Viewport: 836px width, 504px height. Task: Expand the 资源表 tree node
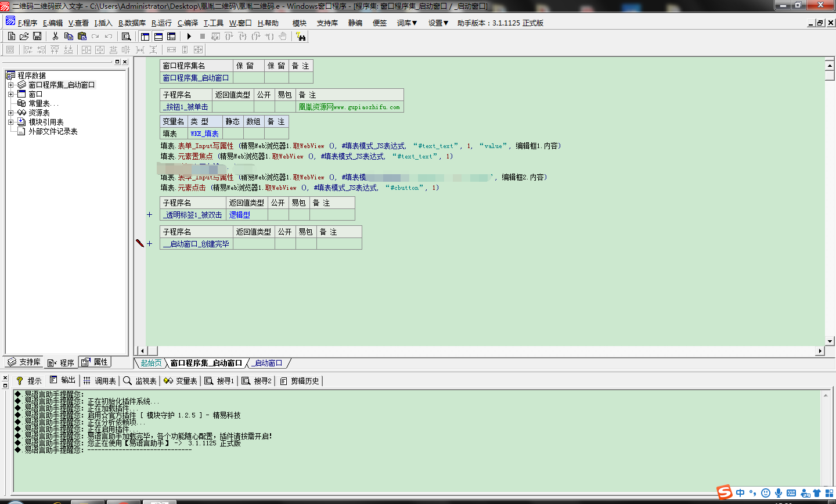coord(10,113)
